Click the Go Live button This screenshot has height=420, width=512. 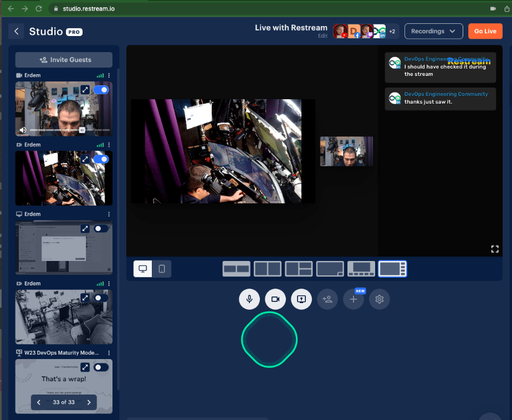coord(485,32)
